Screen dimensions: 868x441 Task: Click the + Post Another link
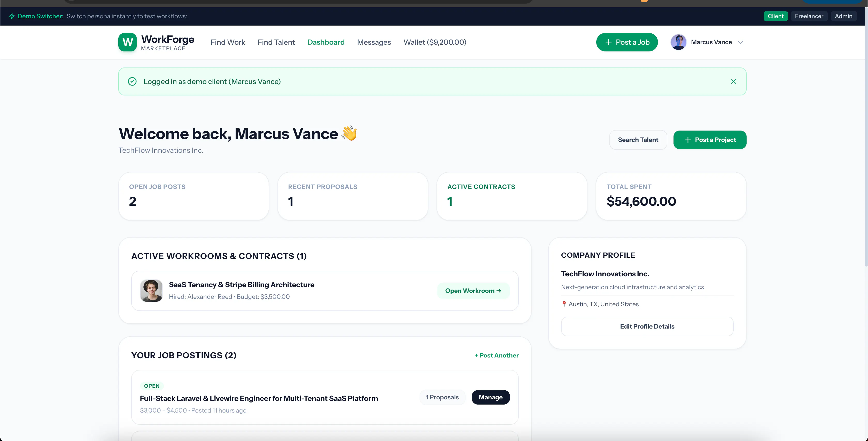point(497,355)
